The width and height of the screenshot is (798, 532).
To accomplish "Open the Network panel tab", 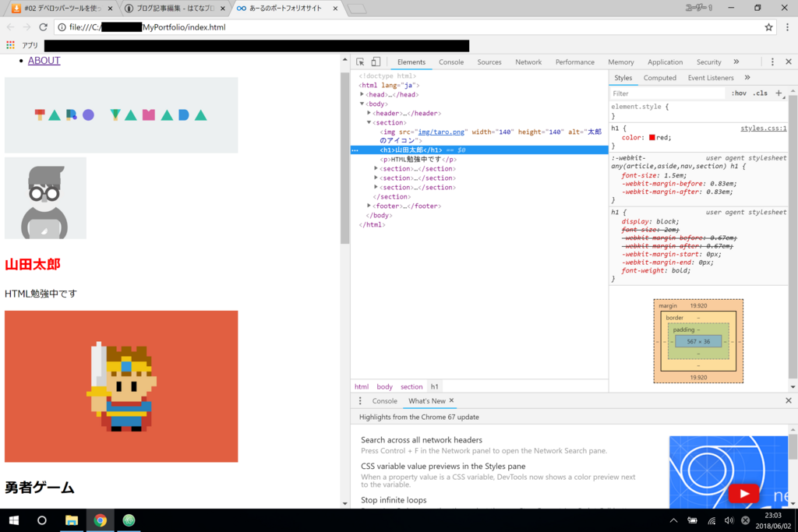I will click(x=528, y=62).
